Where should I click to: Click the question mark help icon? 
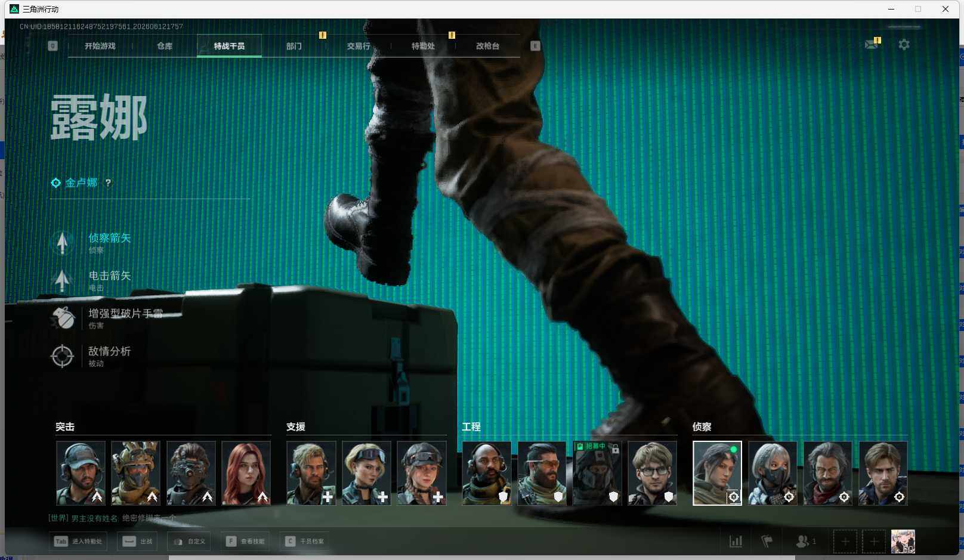[x=108, y=183]
